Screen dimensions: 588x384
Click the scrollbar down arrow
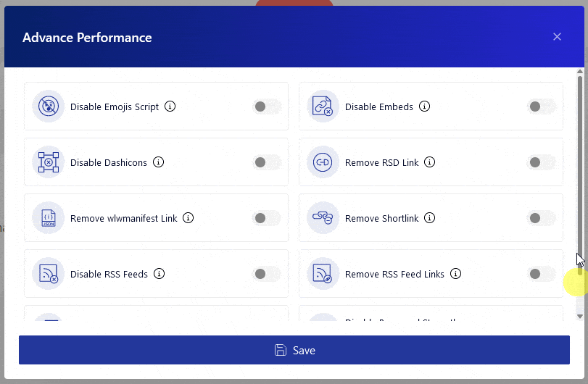tap(580, 317)
